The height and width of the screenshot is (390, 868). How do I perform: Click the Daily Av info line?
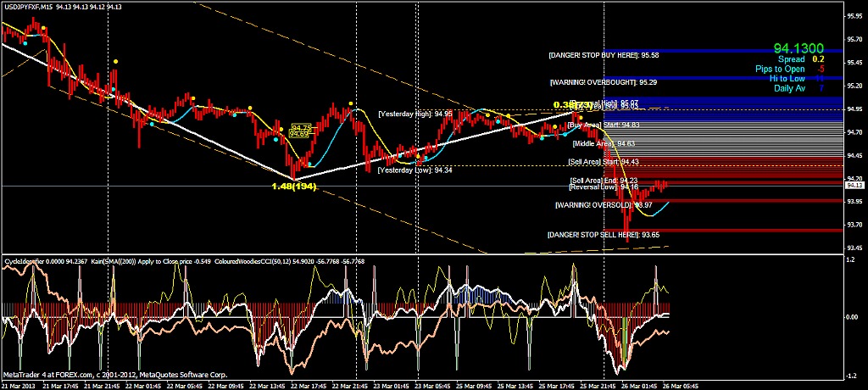click(799, 88)
